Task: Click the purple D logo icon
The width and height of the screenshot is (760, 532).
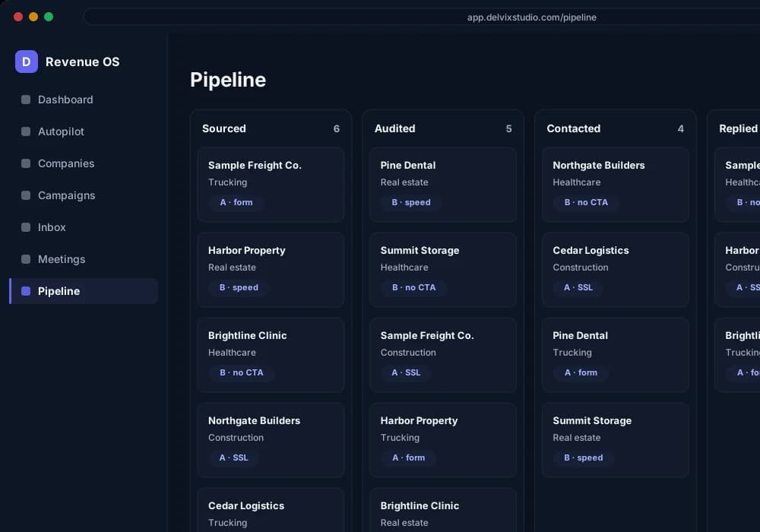Action: 26,62
